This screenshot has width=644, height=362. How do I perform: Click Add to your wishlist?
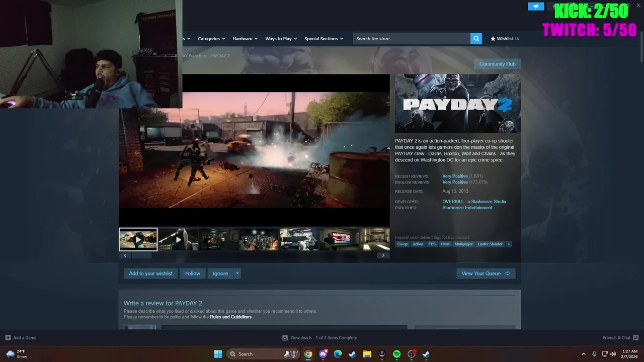pos(150,274)
